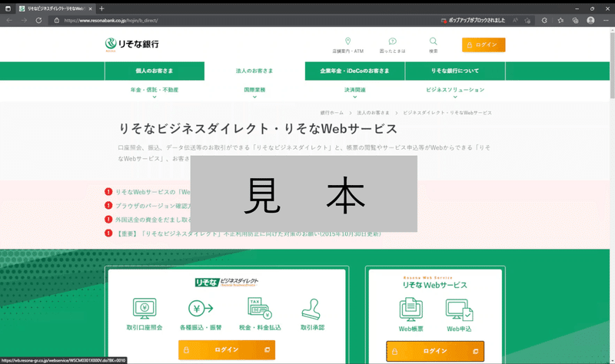Click the browser back arrow
The width and height of the screenshot is (615, 364).
9,21
